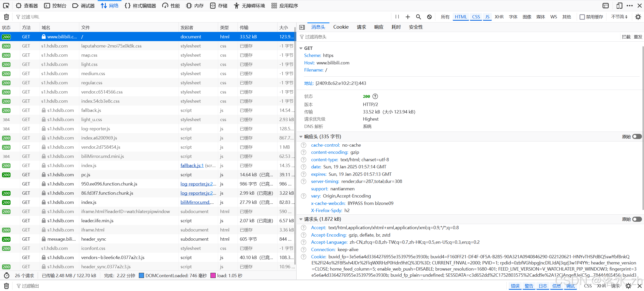Image resolution: width=644 pixels, height=291 pixels.
Task: Toggle the 警告 console filter
Action: [529, 286]
